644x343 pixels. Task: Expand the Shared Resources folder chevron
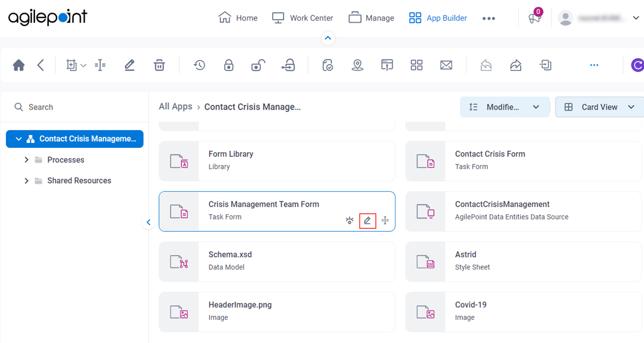click(x=27, y=181)
